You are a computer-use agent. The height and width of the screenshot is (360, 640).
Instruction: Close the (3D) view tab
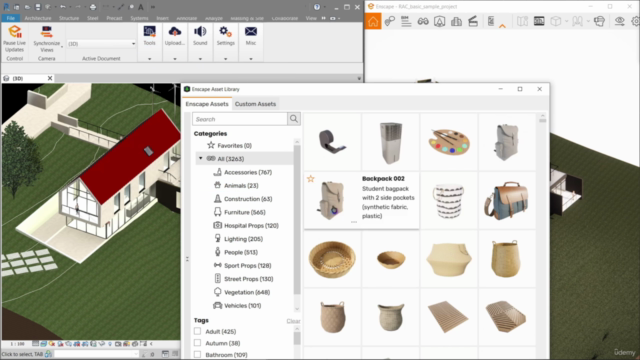[50, 78]
